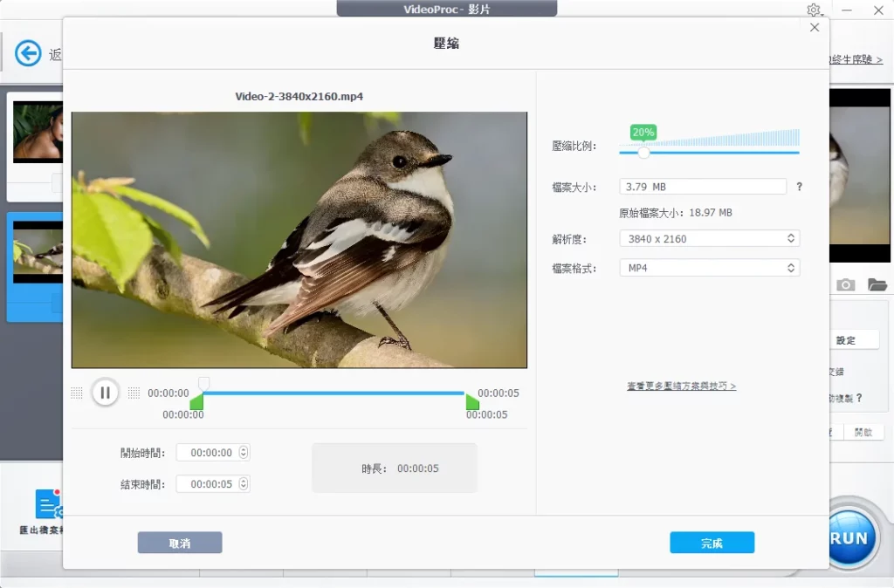
Task: Click the back arrow icon
Action: 28,53
